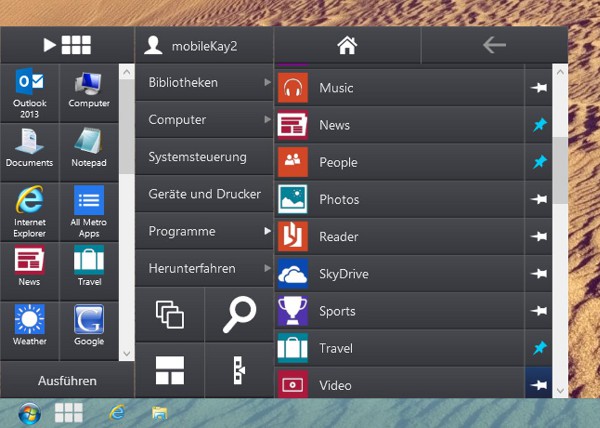Click the magnifying glass search icon
600x428 pixels.
239,314
